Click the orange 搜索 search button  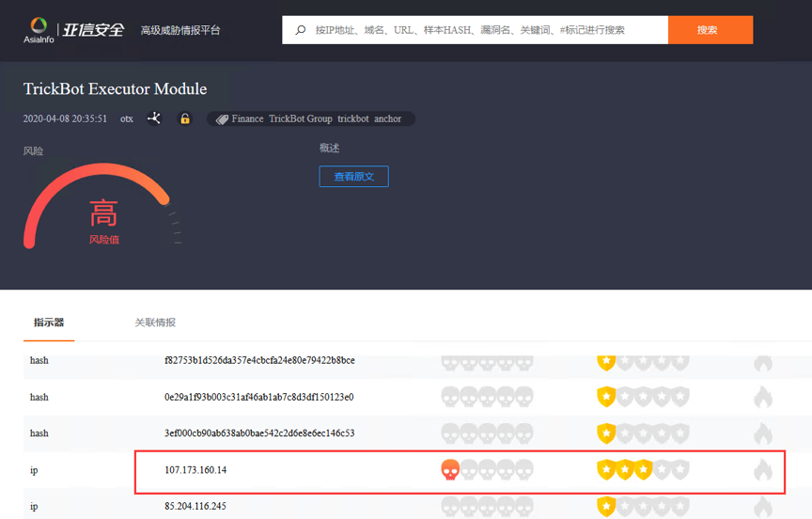710,30
